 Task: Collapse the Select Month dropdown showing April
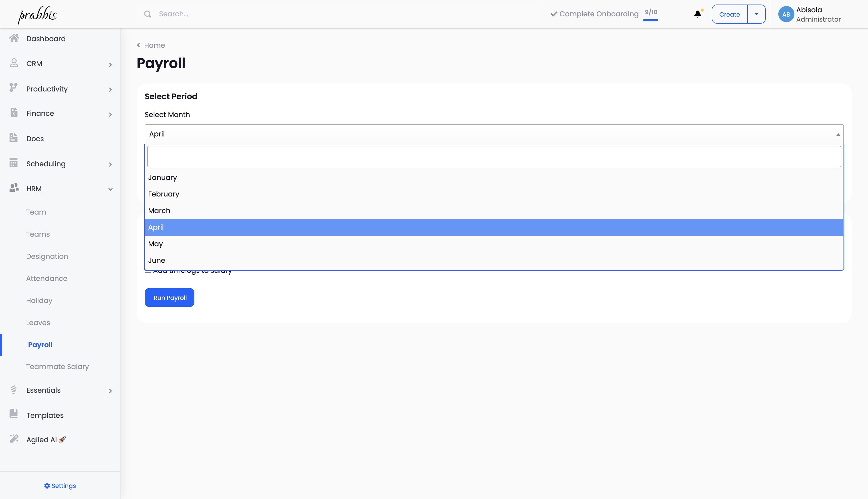pos(494,134)
